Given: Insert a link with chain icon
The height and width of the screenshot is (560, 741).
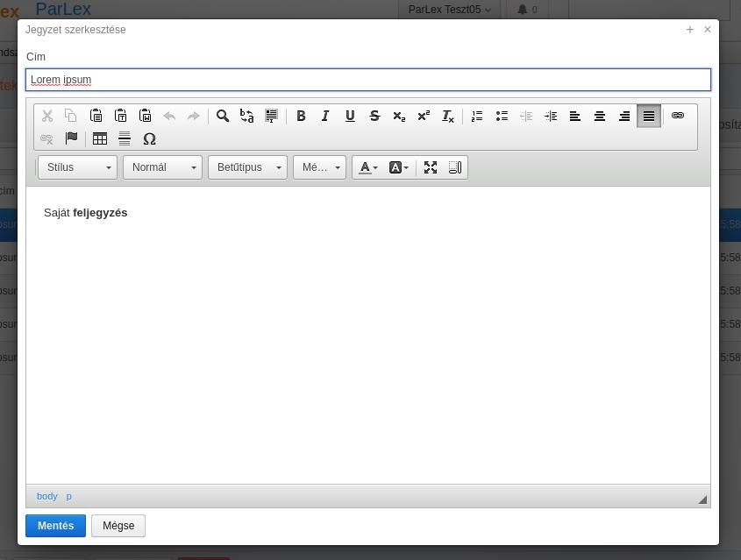Looking at the screenshot, I should (678, 116).
